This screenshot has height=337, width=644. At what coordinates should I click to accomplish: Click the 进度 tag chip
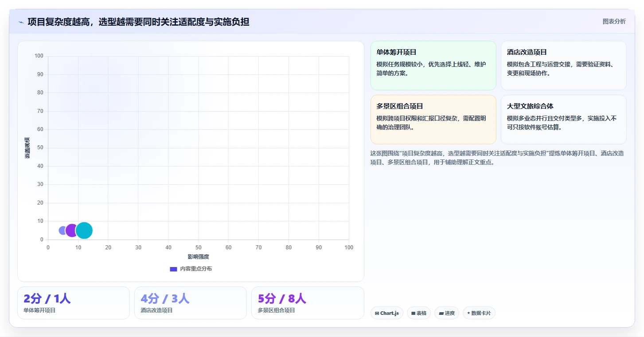(x=447, y=313)
